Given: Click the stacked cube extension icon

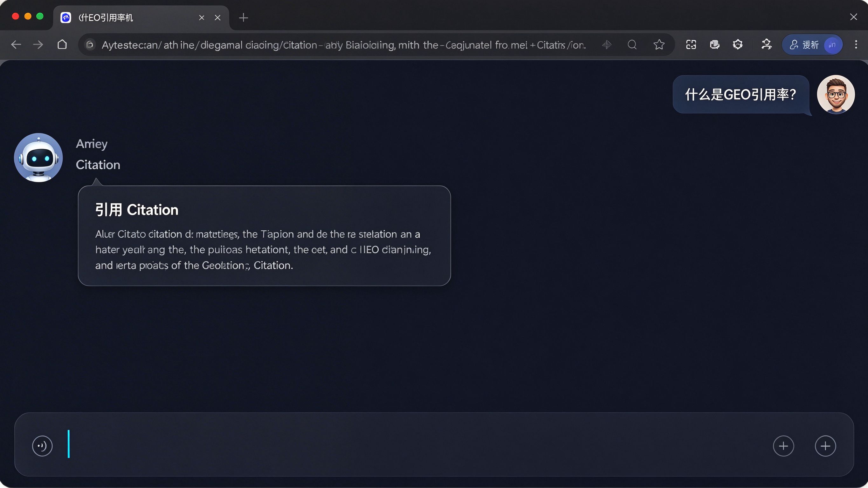Looking at the screenshot, I should (714, 44).
